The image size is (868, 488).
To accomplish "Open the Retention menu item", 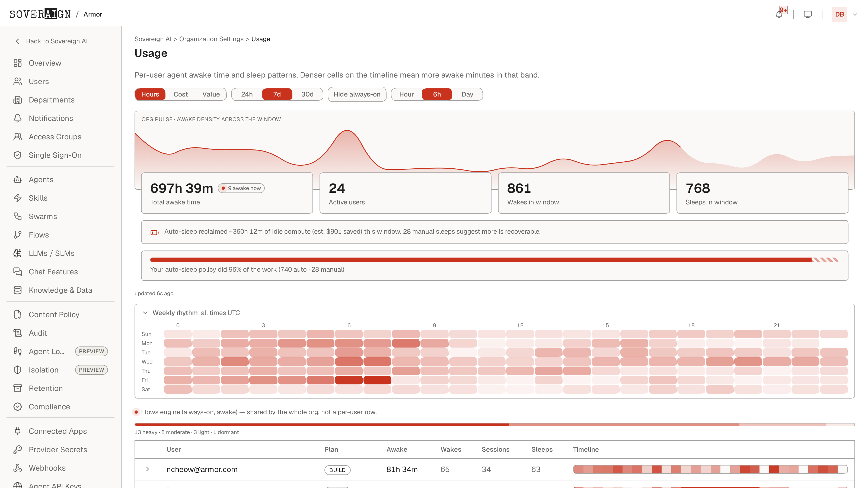I will 61,388.
